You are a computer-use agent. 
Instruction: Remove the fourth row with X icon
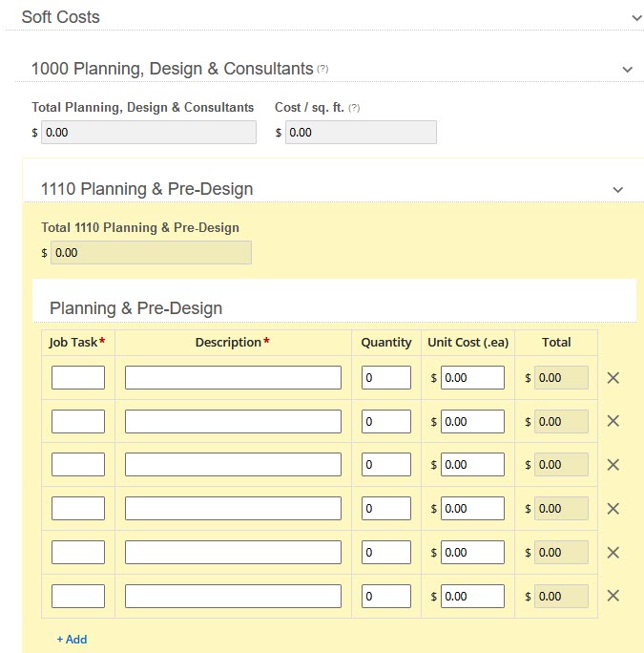coord(613,509)
